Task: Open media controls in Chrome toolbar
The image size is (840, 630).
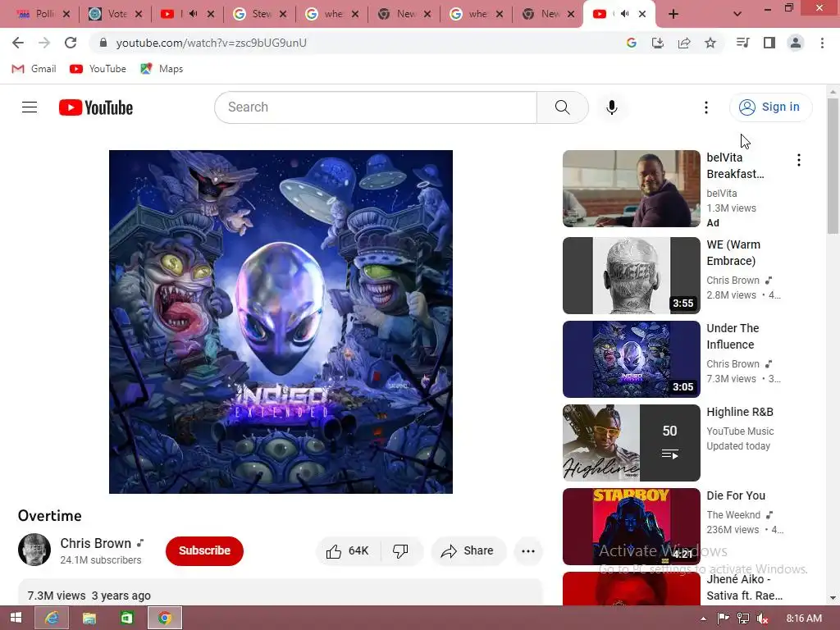Action: (x=742, y=43)
